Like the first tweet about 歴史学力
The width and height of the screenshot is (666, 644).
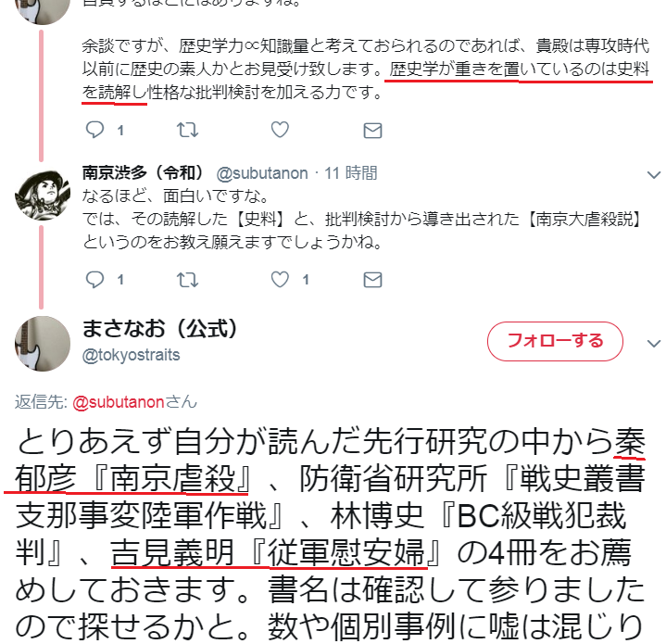[280, 130]
